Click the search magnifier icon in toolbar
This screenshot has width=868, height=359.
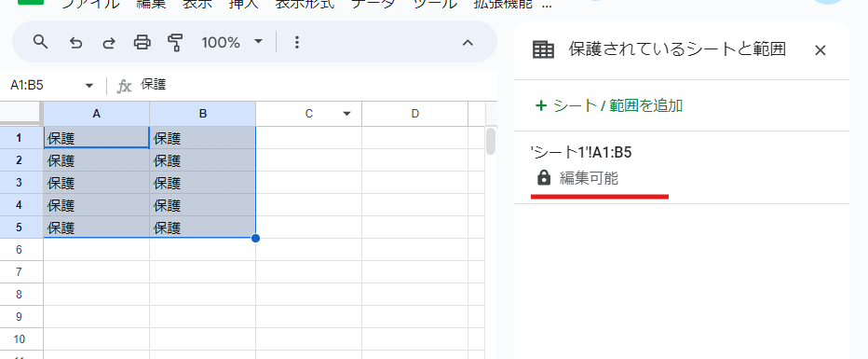pos(40,42)
